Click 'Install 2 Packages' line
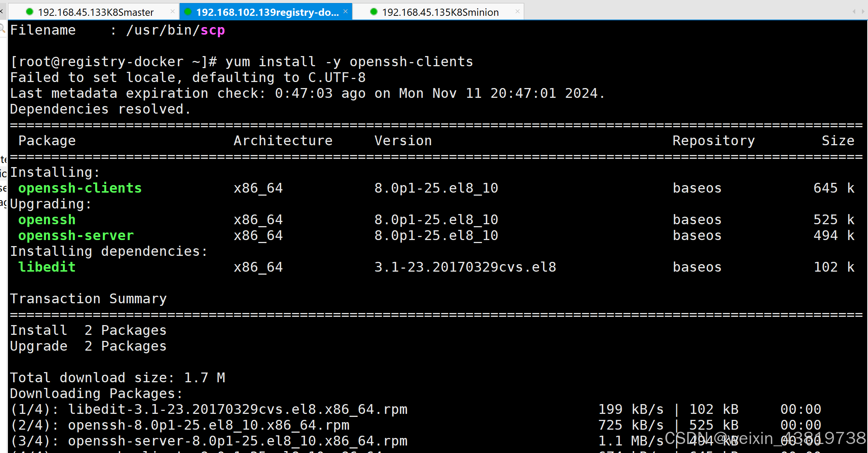The image size is (868, 453). pos(88,330)
